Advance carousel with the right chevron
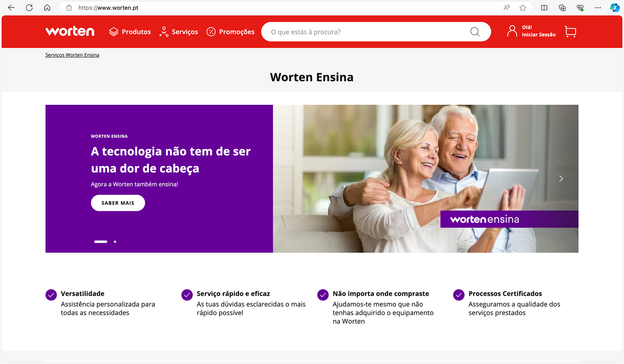 pos(561,179)
